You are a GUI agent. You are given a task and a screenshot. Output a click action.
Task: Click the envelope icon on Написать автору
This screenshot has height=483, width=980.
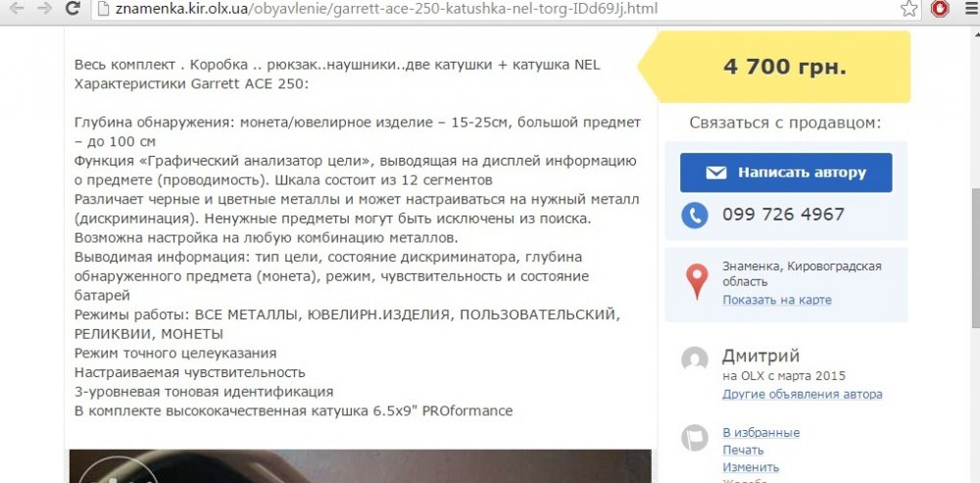click(x=715, y=173)
